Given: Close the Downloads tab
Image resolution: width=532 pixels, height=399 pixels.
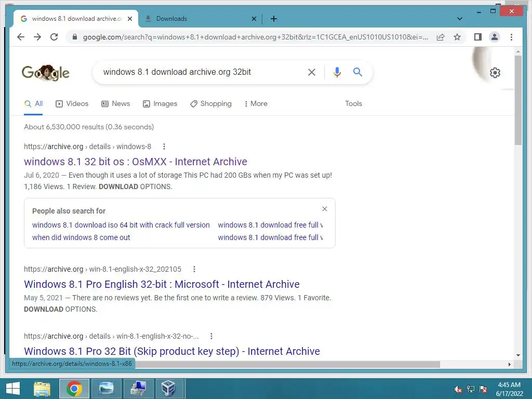Looking at the screenshot, I should coord(254,19).
